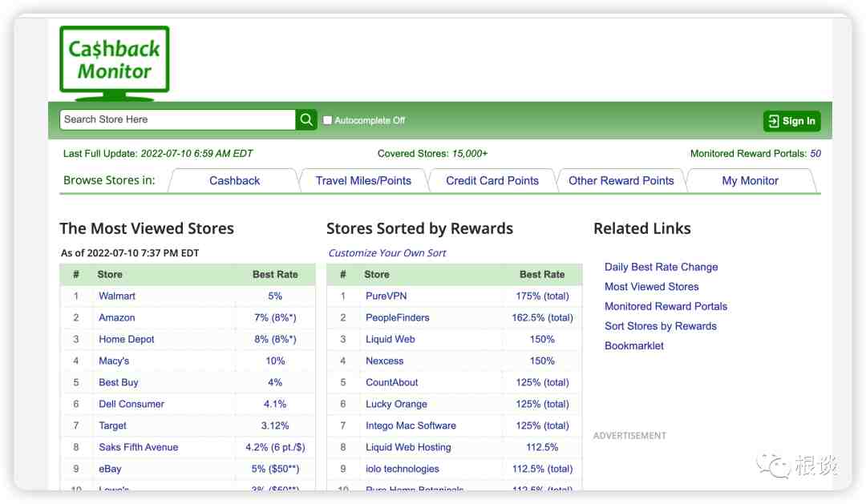
Task: Click the Bookmarklet link
Action: point(634,345)
